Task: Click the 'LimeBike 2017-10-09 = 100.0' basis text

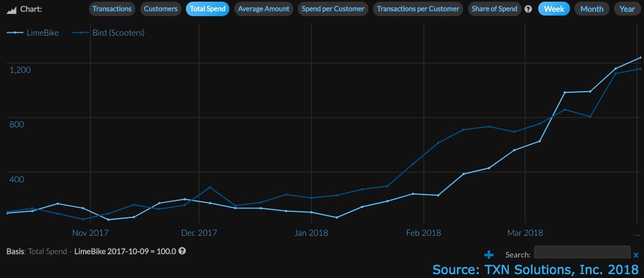Action: pyautogui.click(x=125, y=251)
